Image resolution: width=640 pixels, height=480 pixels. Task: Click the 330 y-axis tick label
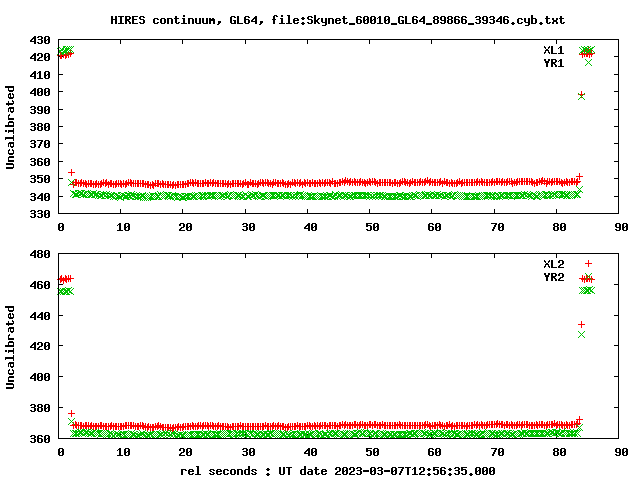[40, 214]
